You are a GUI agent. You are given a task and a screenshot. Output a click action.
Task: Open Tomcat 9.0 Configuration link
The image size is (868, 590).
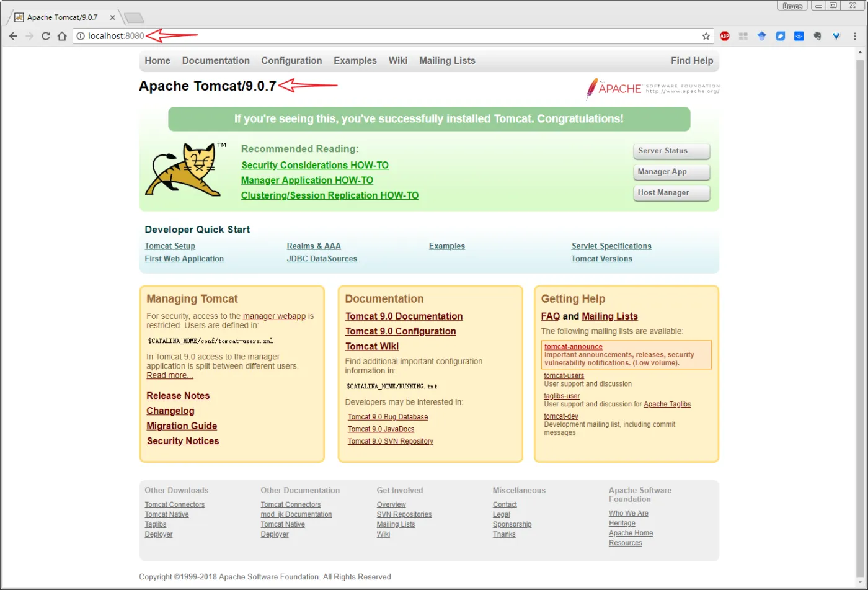point(401,331)
